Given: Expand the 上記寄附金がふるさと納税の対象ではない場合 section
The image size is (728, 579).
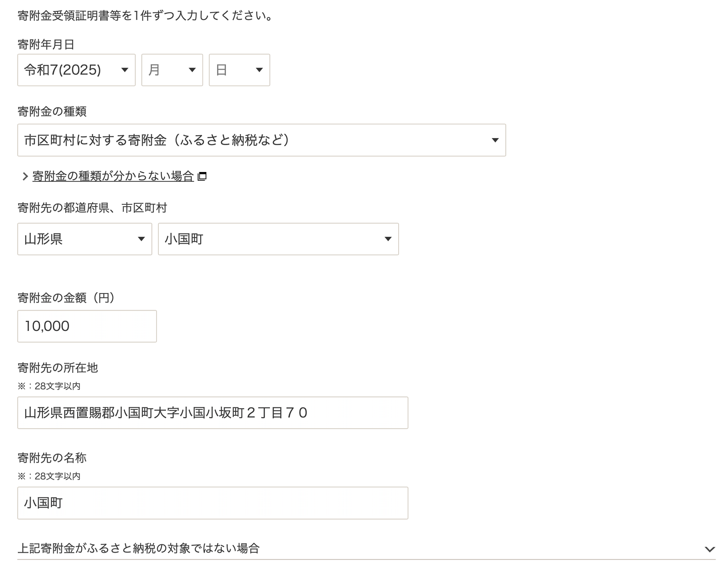Looking at the screenshot, I should (x=138, y=548).
